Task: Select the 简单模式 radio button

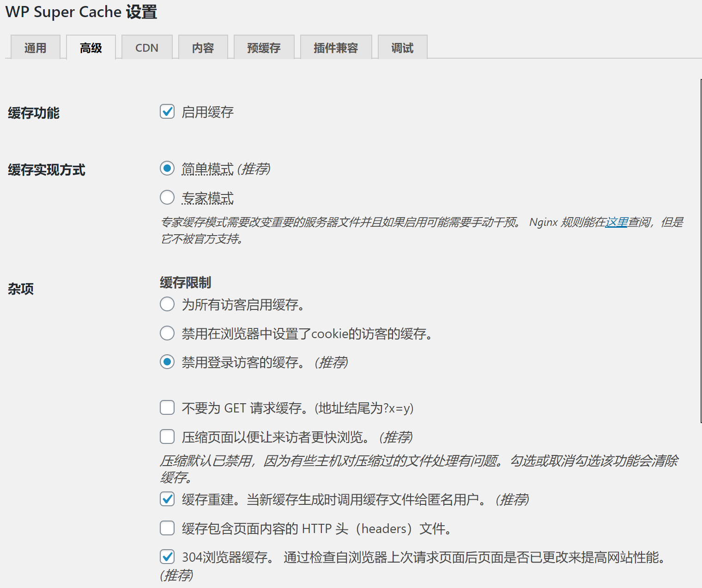Action: pos(167,169)
